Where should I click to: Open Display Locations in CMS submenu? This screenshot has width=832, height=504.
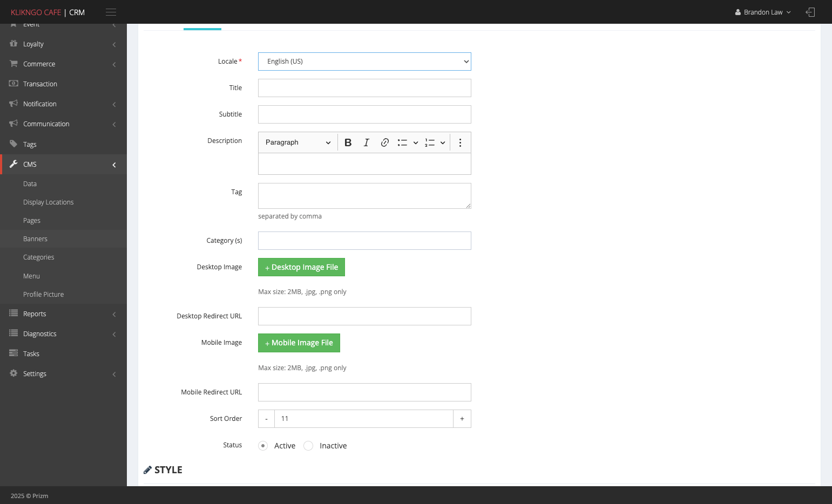click(48, 202)
